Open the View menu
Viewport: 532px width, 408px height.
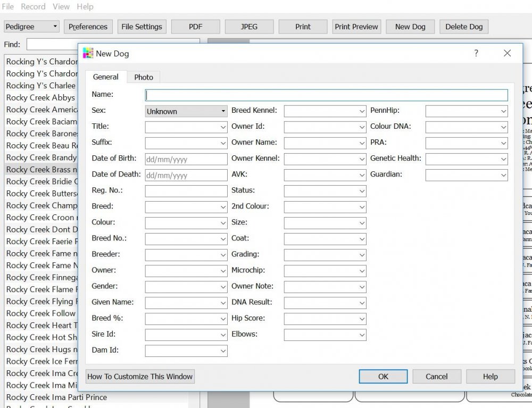coord(61,7)
